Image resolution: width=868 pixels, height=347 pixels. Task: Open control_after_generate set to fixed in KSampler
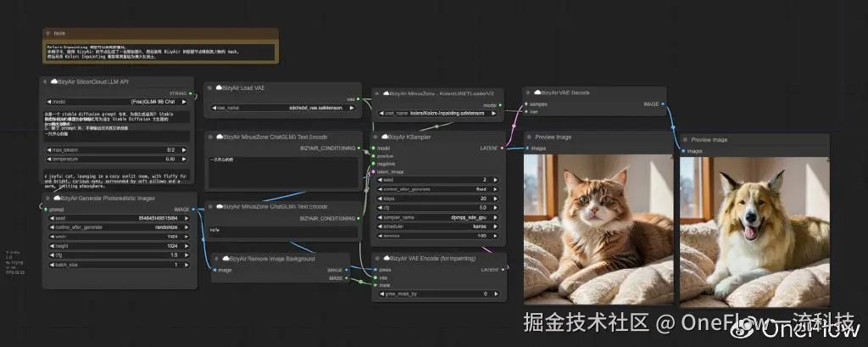click(x=437, y=189)
